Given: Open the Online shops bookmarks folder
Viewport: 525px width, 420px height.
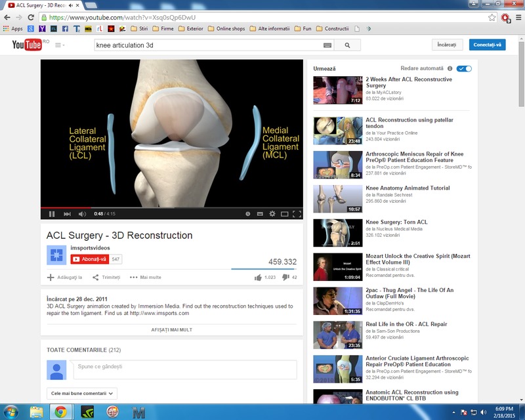Looking at the screenshot, I should click(x=226, y=29).
